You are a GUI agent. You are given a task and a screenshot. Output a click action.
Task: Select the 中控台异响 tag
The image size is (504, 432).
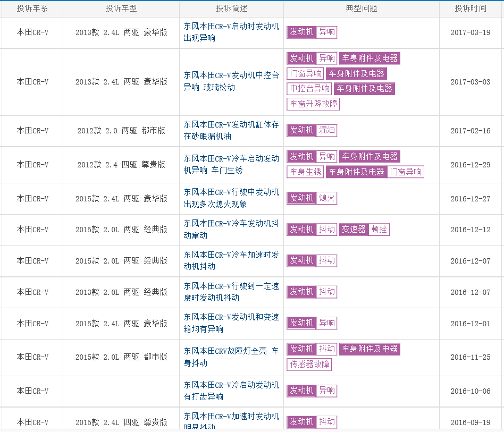[x=309, y=89]
